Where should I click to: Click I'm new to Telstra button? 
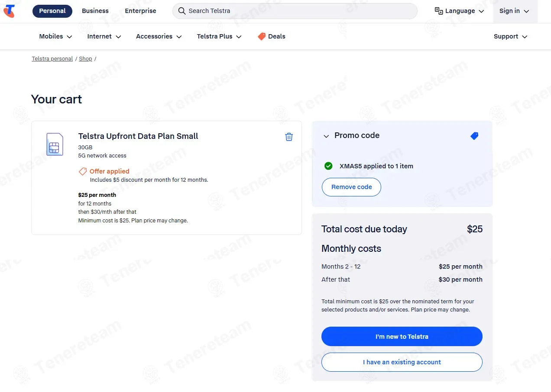click(x=402, y=337)
